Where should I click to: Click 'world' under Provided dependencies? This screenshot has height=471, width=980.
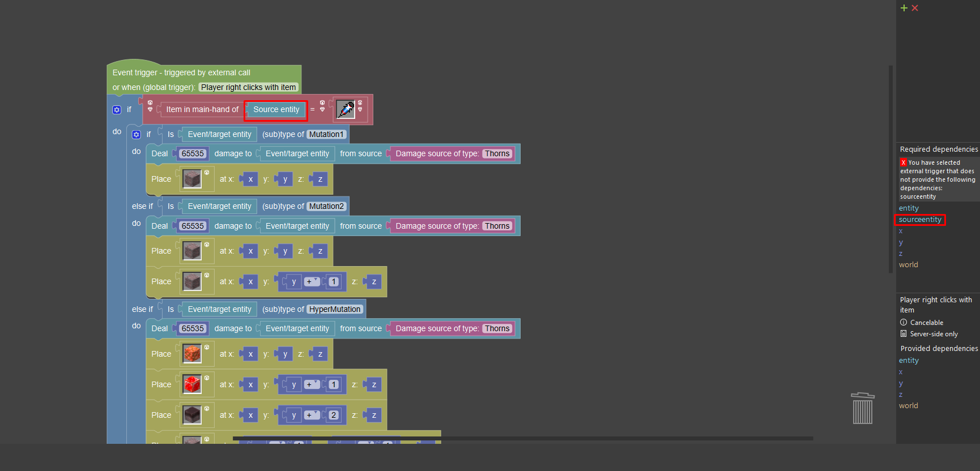(x=909, y=406)
